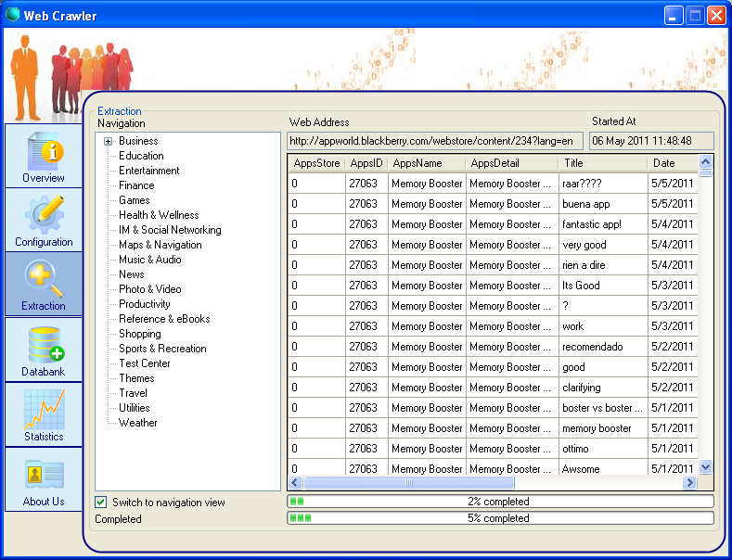
Task: Click the Web Address field
Action: pos(434,141)
